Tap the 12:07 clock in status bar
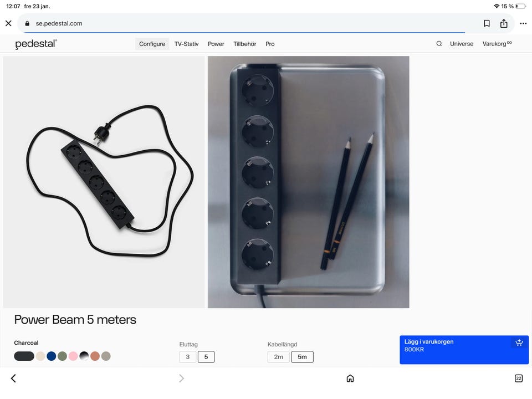Screen dimensions: 532x399 13,6
